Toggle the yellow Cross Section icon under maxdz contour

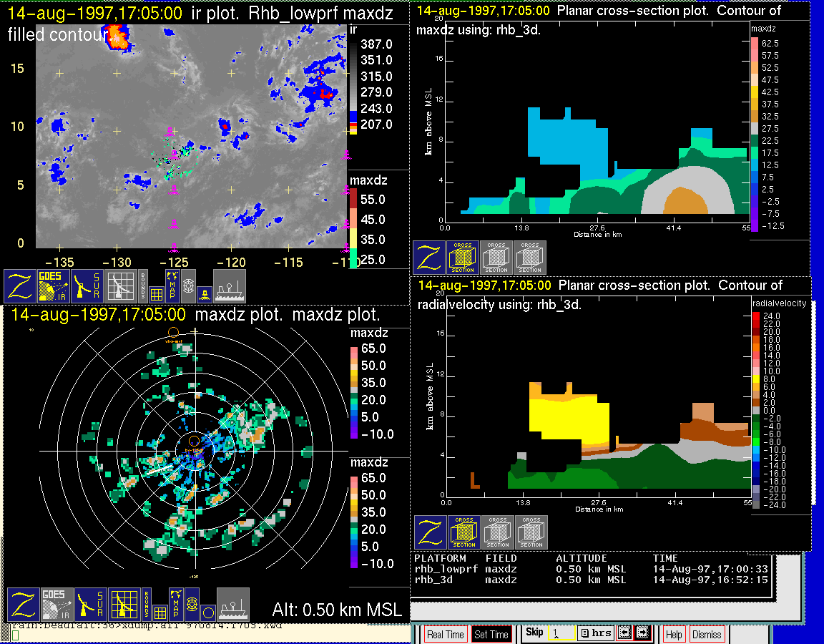pos(463,258)
